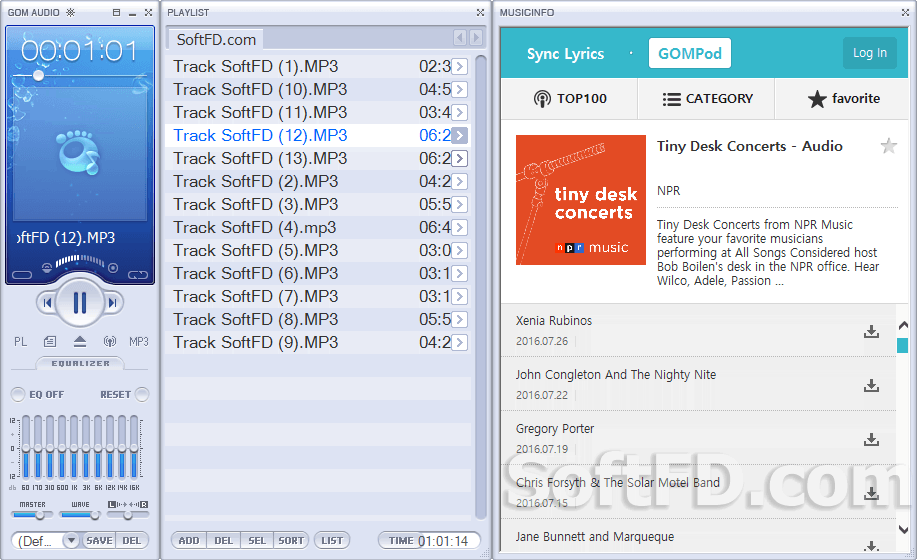Image resolution: width=917 pixels, height=560 pixels.
Task: Download the Gregory Porter episode
Action: coord(871,439)
